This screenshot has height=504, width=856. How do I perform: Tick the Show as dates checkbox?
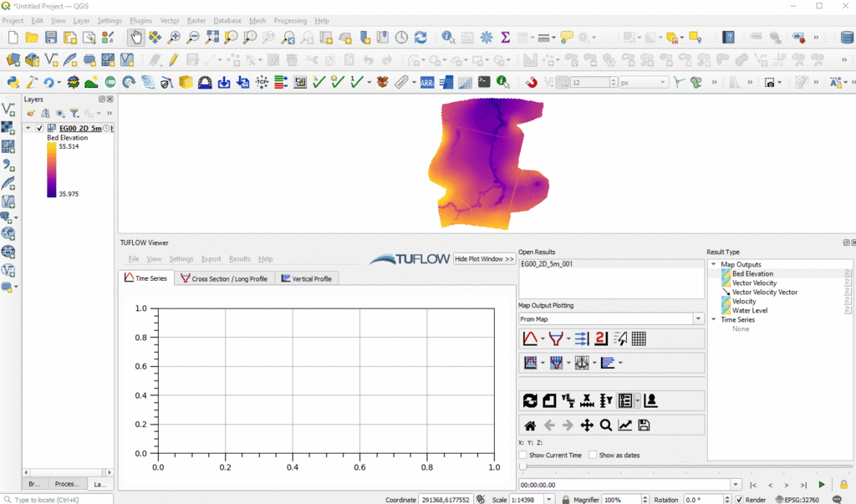pos(593,456)
